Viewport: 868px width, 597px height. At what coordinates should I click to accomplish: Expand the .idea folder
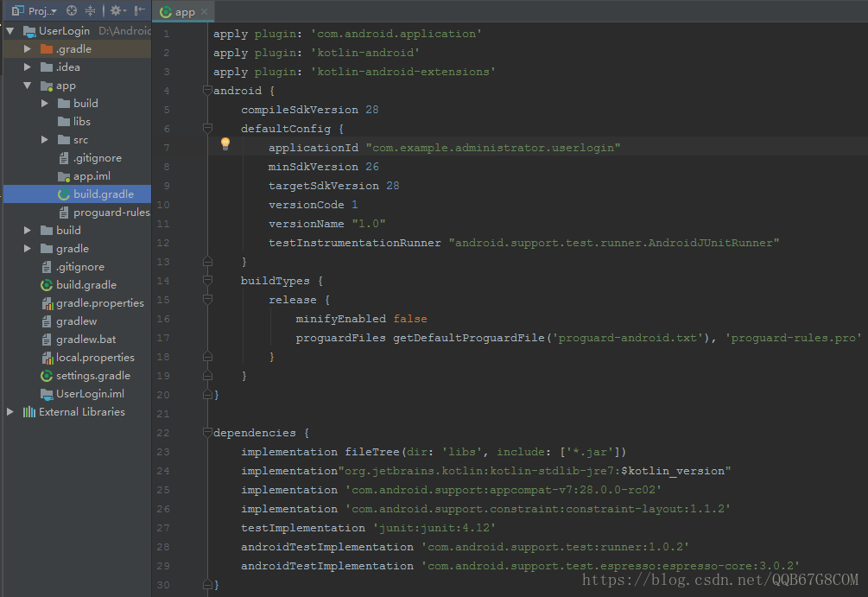27,67
